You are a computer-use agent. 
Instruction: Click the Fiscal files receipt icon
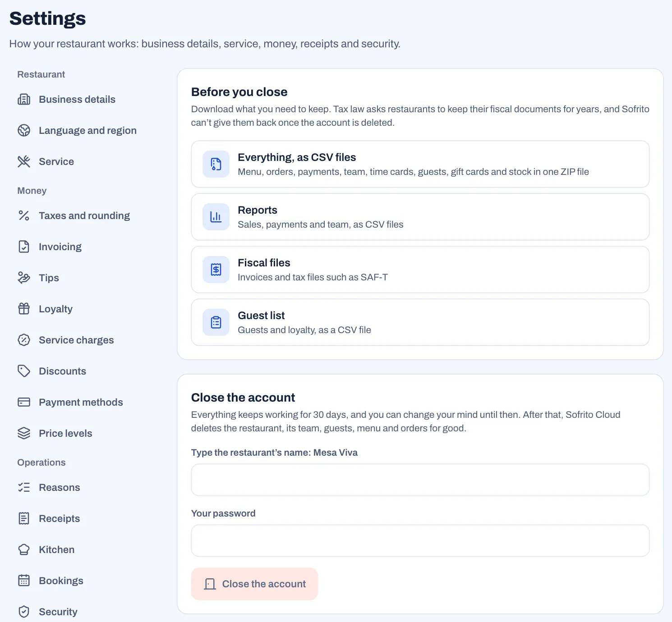(216, 270)
